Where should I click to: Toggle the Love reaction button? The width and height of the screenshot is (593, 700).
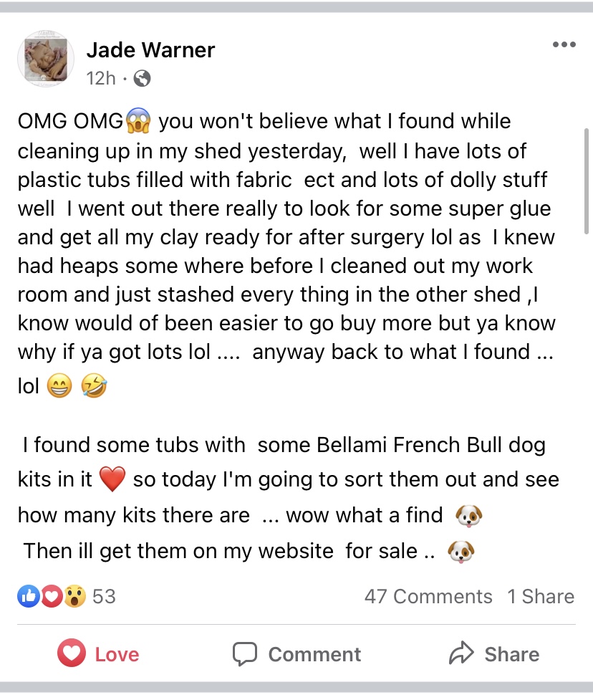tap(98, 654)
